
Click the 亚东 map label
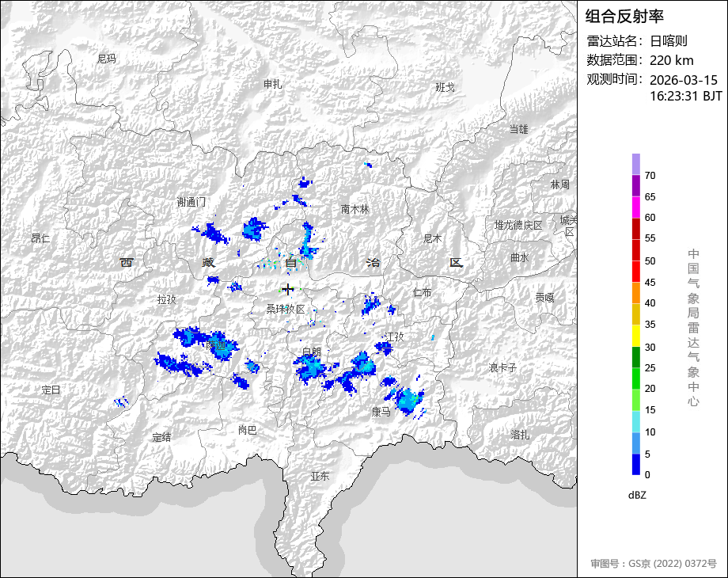pos(320,476)
